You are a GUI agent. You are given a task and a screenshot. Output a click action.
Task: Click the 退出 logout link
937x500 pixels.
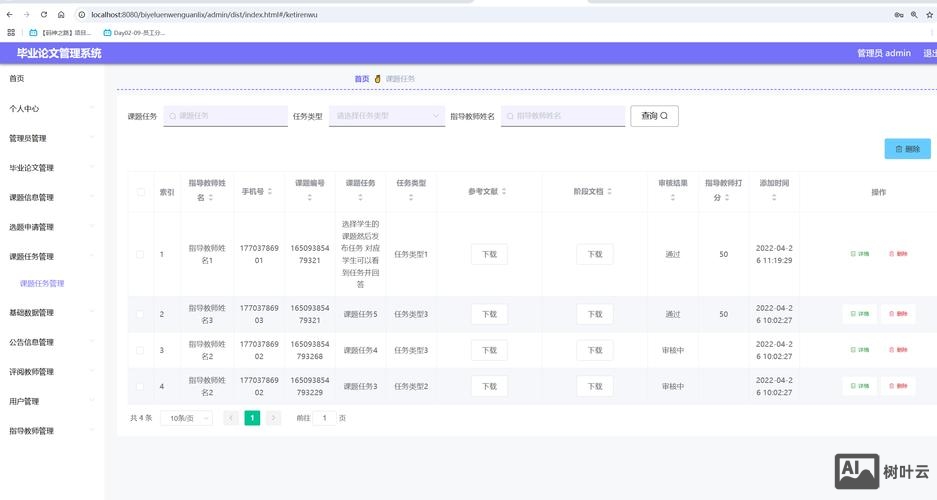coord(930,53)
